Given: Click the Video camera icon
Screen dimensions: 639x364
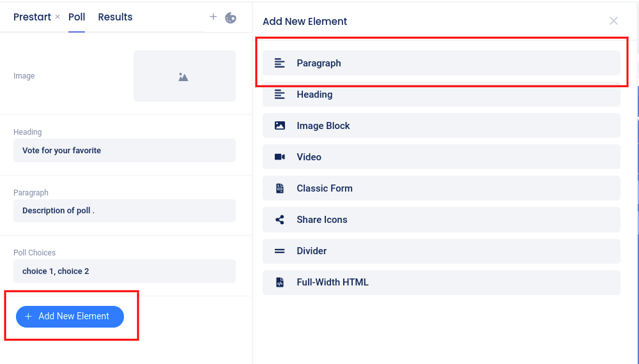Looking at the screenshot, I should 279,157.
